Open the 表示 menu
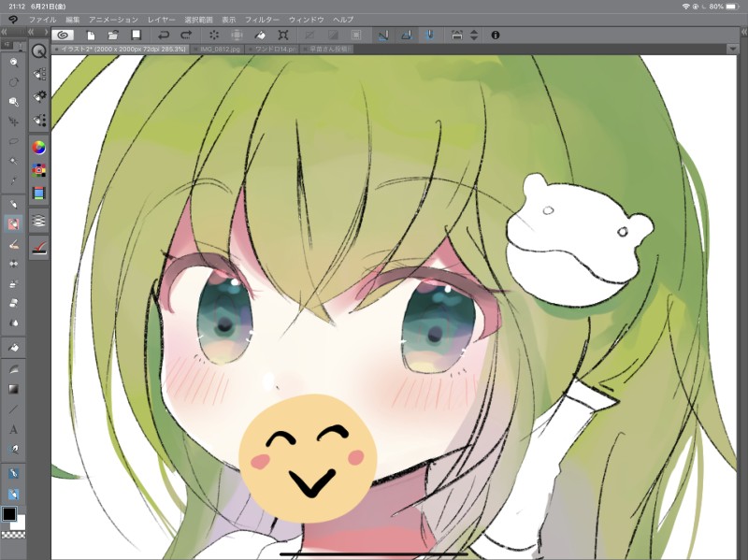Viewport: 748px width, 560px height. click(x=228, y=20)
